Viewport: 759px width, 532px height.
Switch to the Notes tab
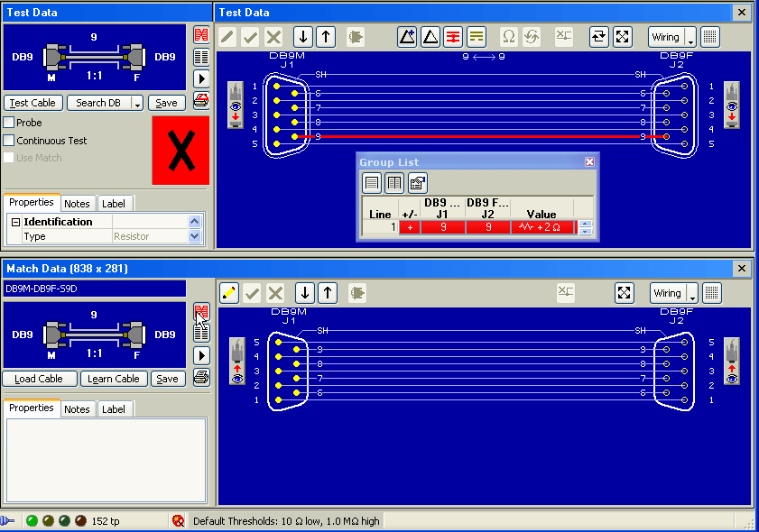78,203
